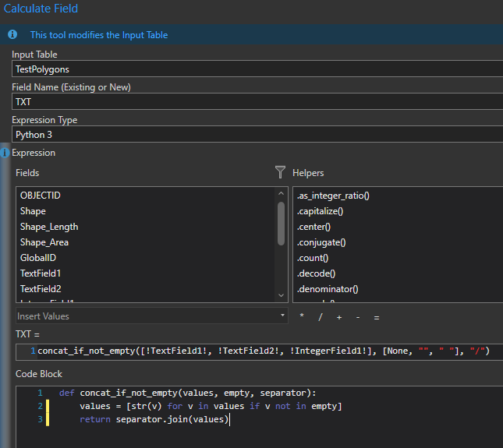Click the Expression Type Python 3 box
The image size is (503, 448).
click(x=257, y=135)
